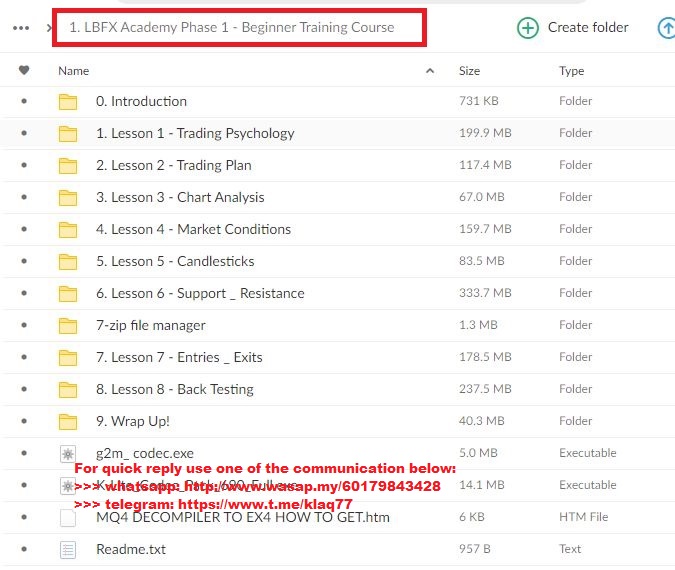Viewport: 675px width, 570px height.
Task: Click folder icon of Lesson 1 Trading Psychology
Action: click(68, 134)
